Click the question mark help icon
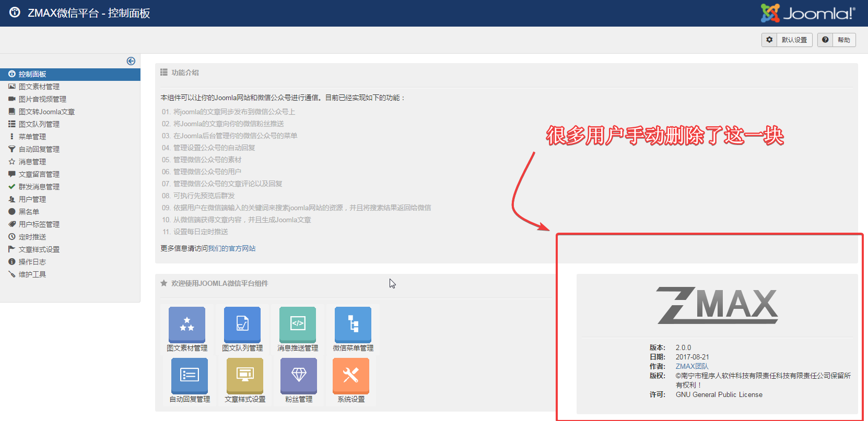 point(825,40)
